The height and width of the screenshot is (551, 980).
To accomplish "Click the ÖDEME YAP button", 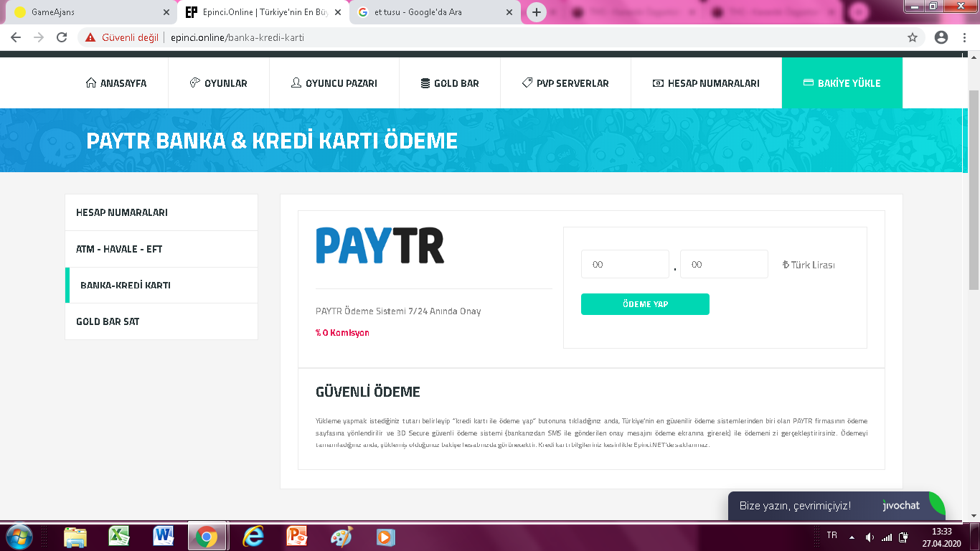I will 645,304.
